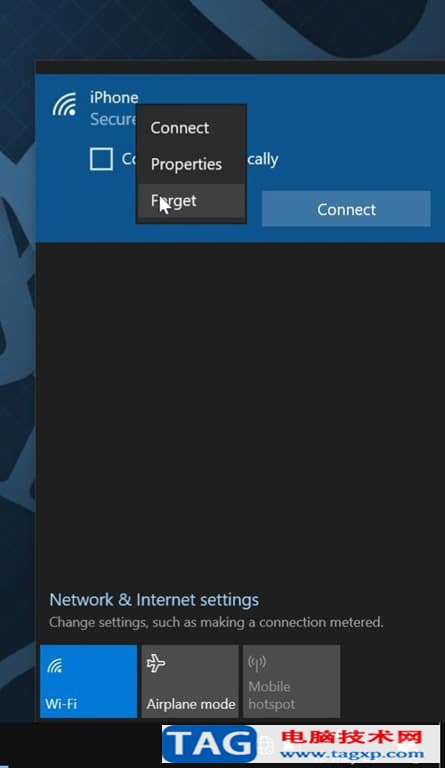The width and height of the screenshot is (445, 768).
Task: Toggle the Wi-Fi quick action tile
Action: [x=89, y=681]
